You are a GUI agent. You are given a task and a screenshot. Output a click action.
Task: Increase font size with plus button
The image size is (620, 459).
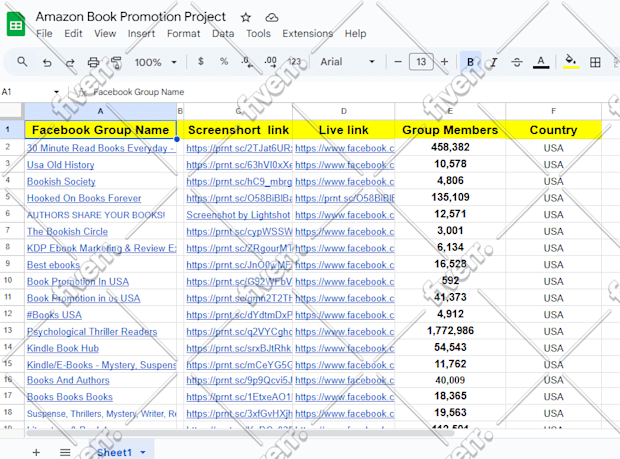click(x=444, y=62)
